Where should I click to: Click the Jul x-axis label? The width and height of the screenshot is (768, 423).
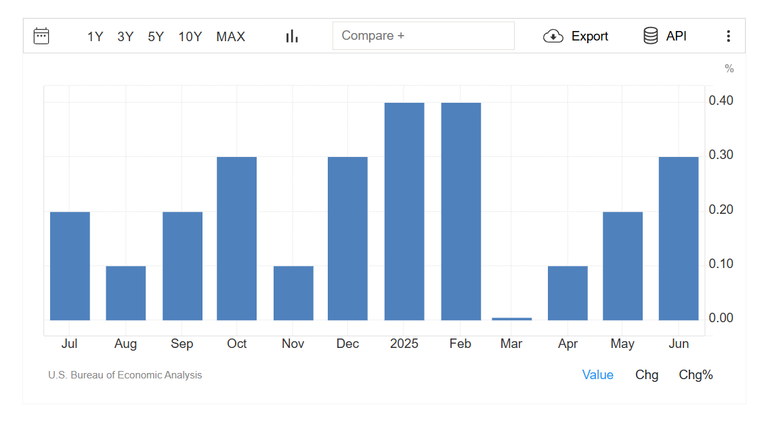[x=69, y=344]
